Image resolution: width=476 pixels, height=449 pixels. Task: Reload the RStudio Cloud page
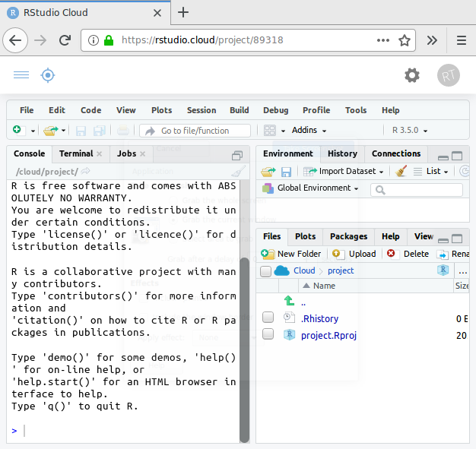(x=65, y=40)
